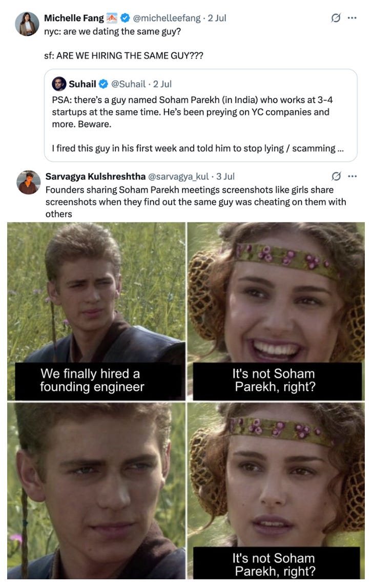Click the Sarvagya Kulshreshtha display name
This screenshot has height=588, width=372.
pos(95,176)
